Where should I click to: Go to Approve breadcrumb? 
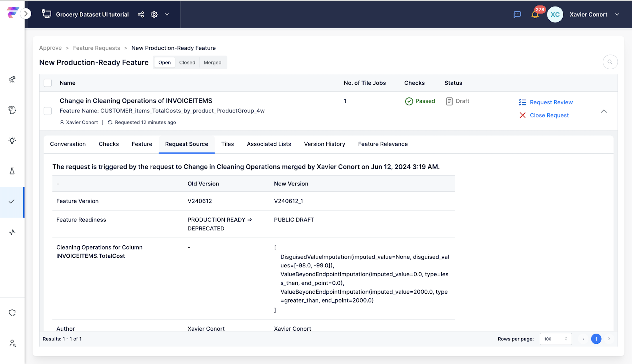[x=50, y=48]
